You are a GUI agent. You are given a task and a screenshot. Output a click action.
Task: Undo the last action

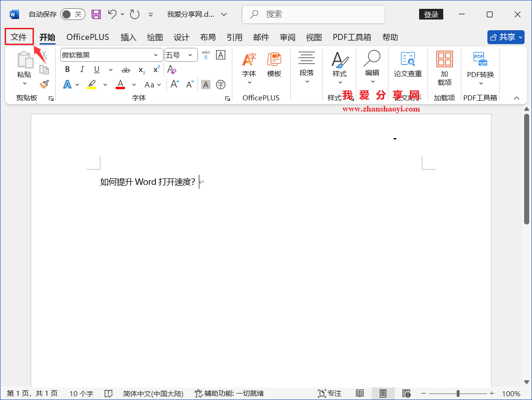tap(112, 14)
